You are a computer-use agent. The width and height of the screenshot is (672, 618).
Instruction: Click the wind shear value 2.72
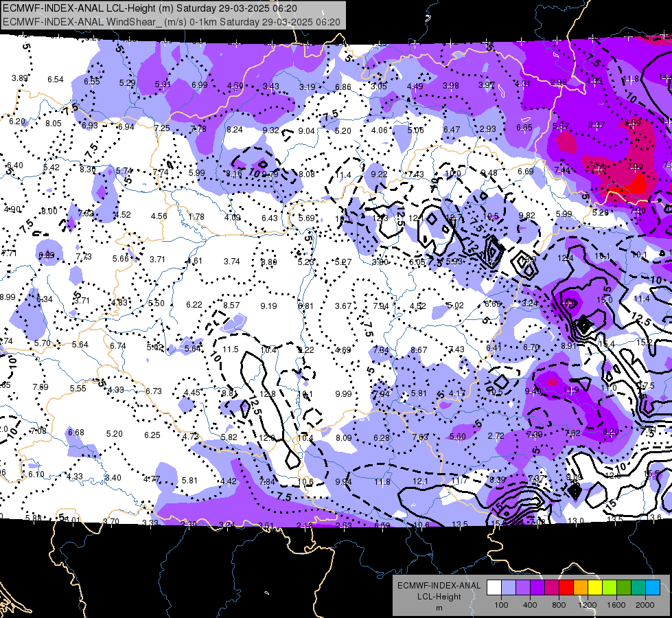(496, 435)
